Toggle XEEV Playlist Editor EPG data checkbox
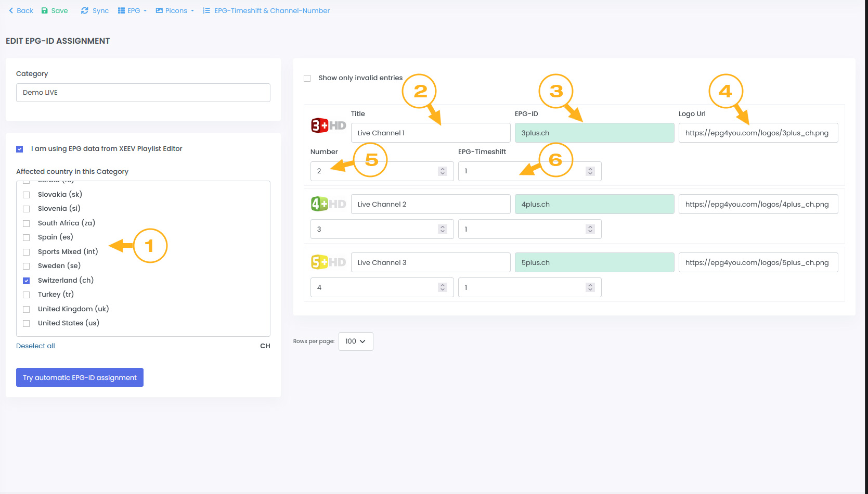 click(x=20, y=149)
